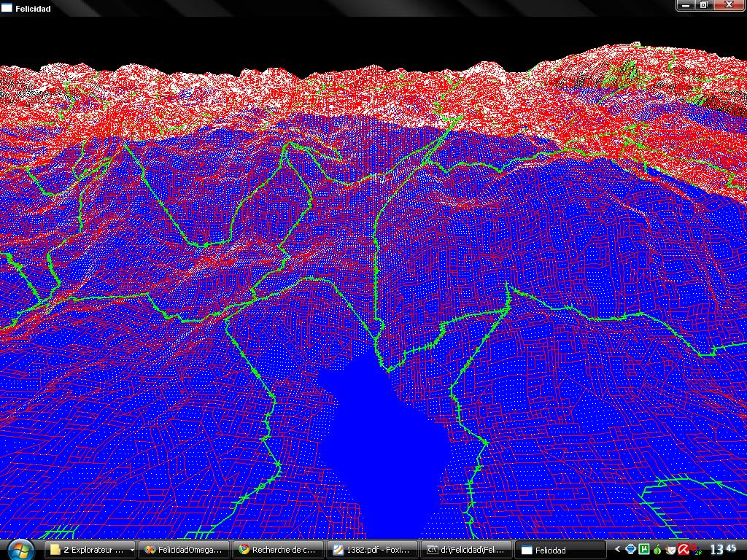Open the d:\Felicidad command prompt taskbar item
747x560 pixels.
click(467, 550)
